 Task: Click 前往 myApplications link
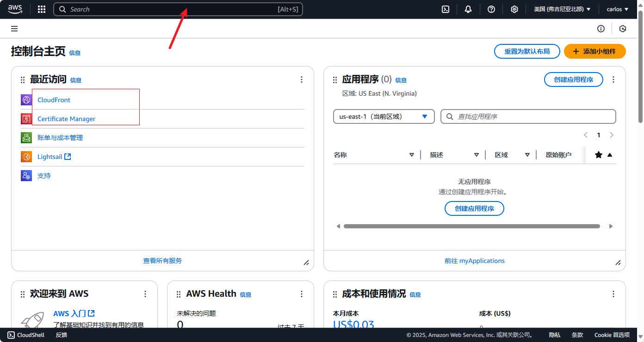[x=475, y=261]
